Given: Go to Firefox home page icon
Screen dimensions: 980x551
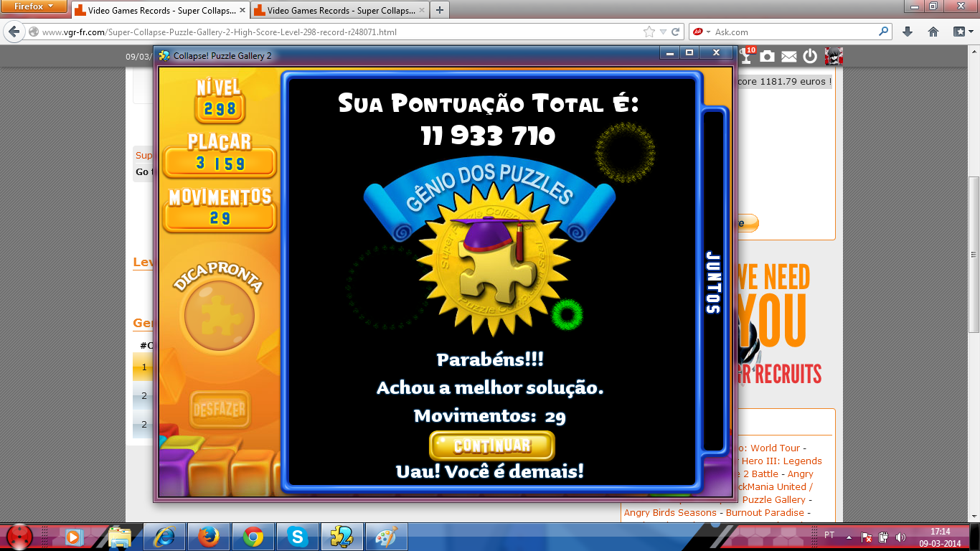Looking at the screenshot, I should click(933, 32).
